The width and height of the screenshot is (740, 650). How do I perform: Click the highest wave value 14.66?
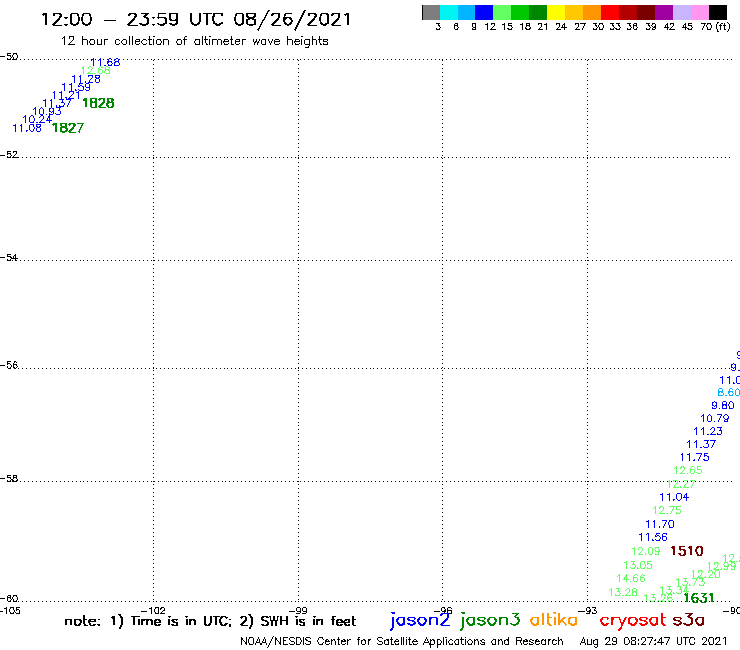pos(631,578)
